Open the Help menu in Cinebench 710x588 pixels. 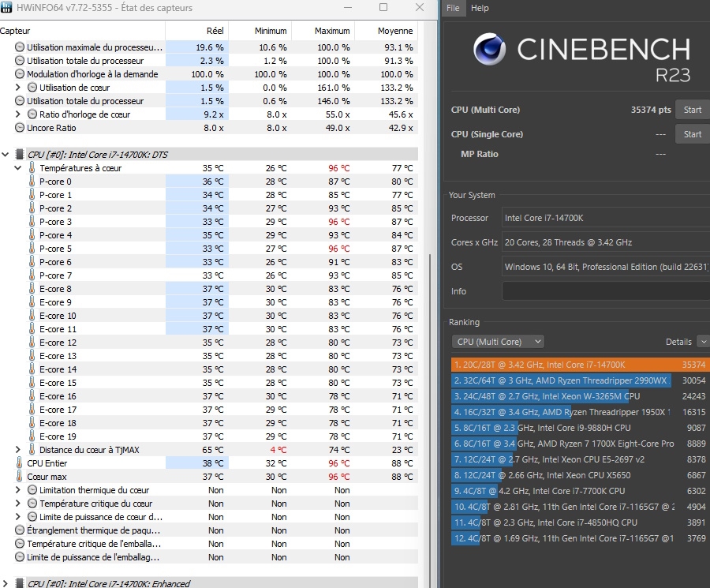(x=480, y=8)
